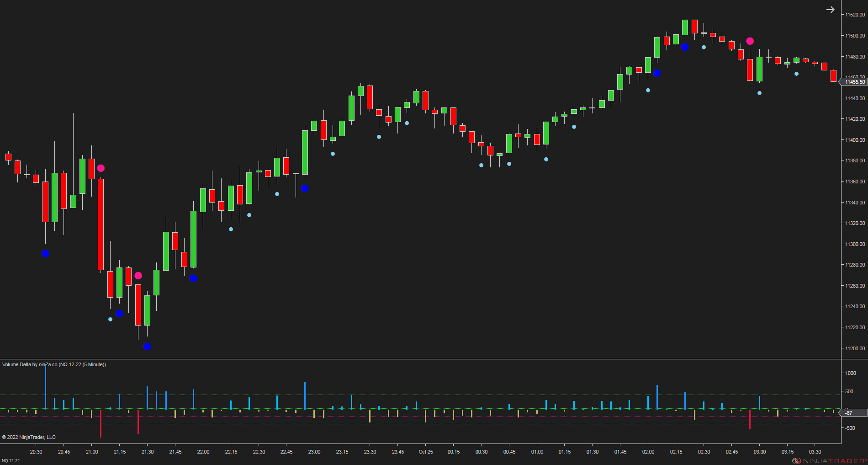Select the large blue dot below the 21:30 low

click(147, 347)
